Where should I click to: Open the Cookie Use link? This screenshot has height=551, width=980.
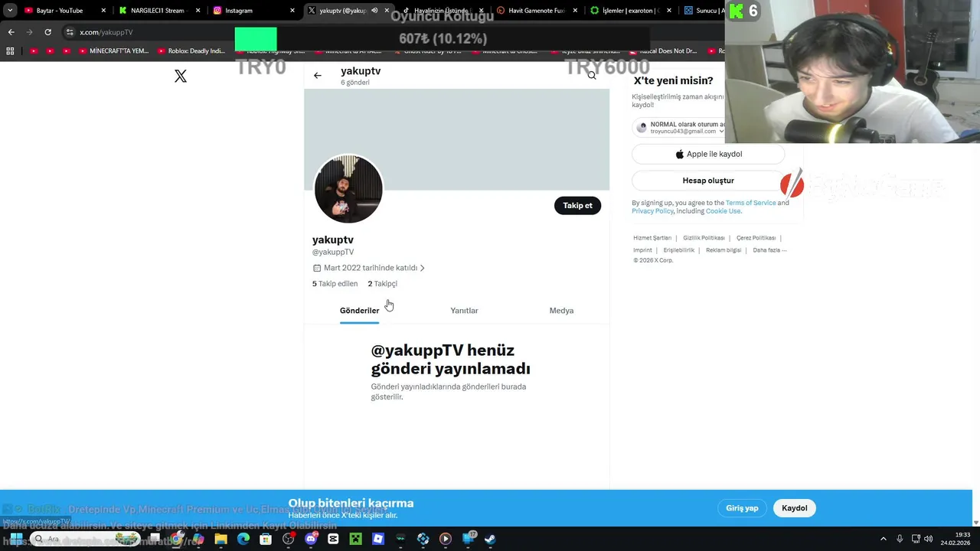pyautogui.click(x=723, y=211)
